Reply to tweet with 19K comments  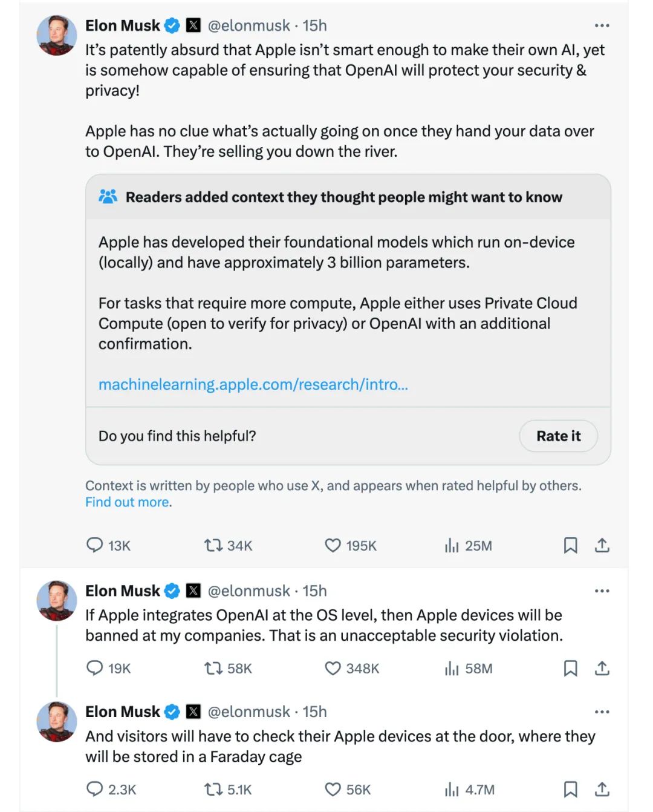pos(95,668)
